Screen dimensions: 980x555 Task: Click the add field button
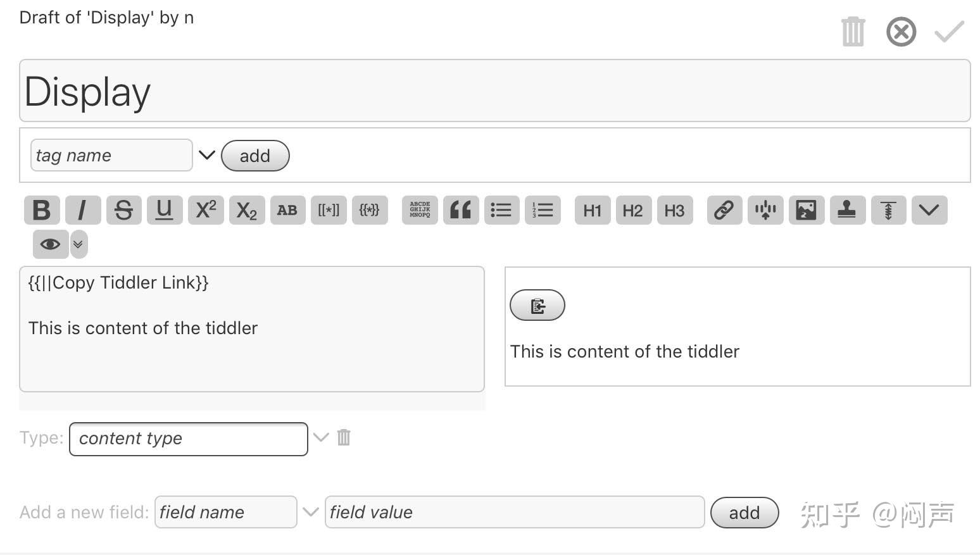pos(744,513)
